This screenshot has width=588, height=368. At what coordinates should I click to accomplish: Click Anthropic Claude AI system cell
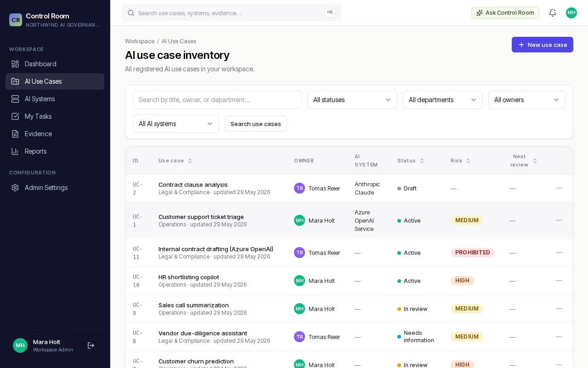point(367,188)
